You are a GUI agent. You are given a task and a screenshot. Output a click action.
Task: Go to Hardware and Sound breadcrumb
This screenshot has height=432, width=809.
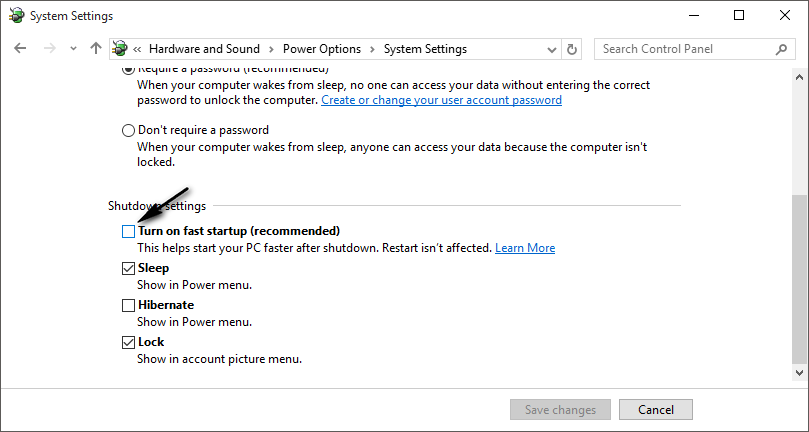[x=204, y=48]
